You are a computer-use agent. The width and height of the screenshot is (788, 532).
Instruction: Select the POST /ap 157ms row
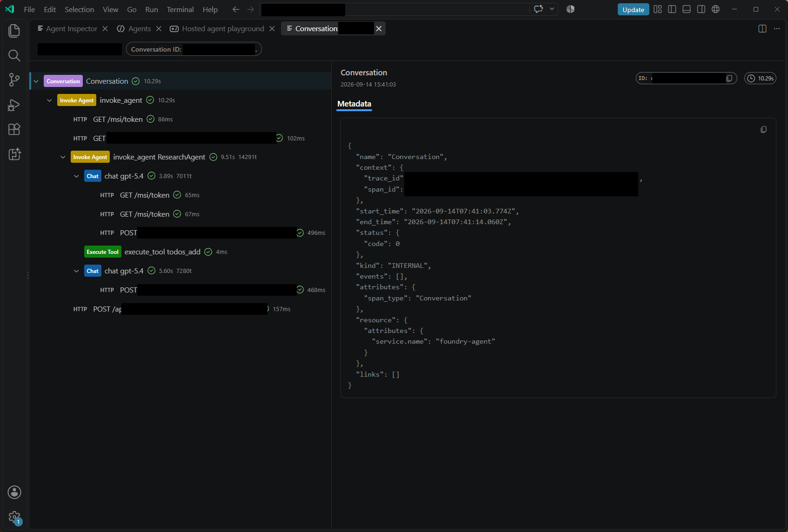(x=180, y=309)
